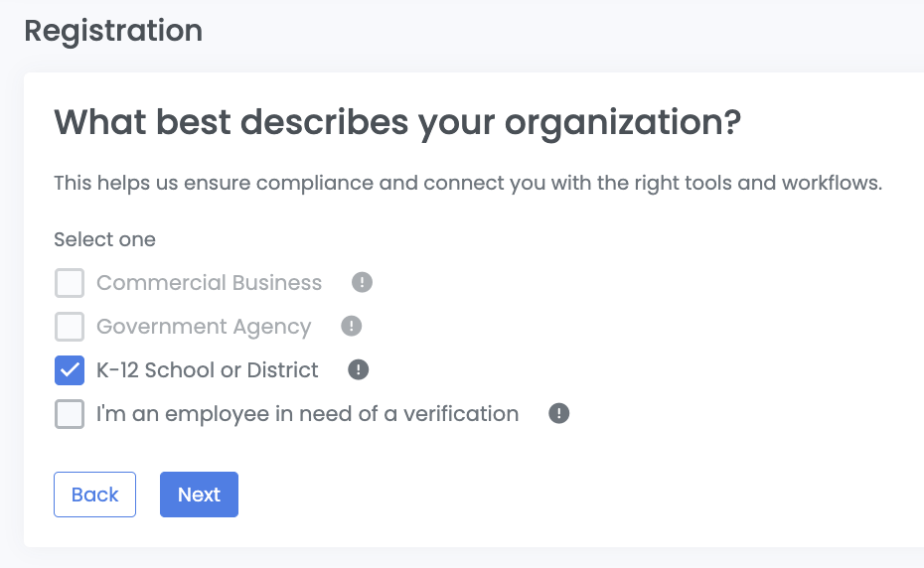
Task: Uncheck the K-12 School or District checkbox
Action: coord(70,370)
